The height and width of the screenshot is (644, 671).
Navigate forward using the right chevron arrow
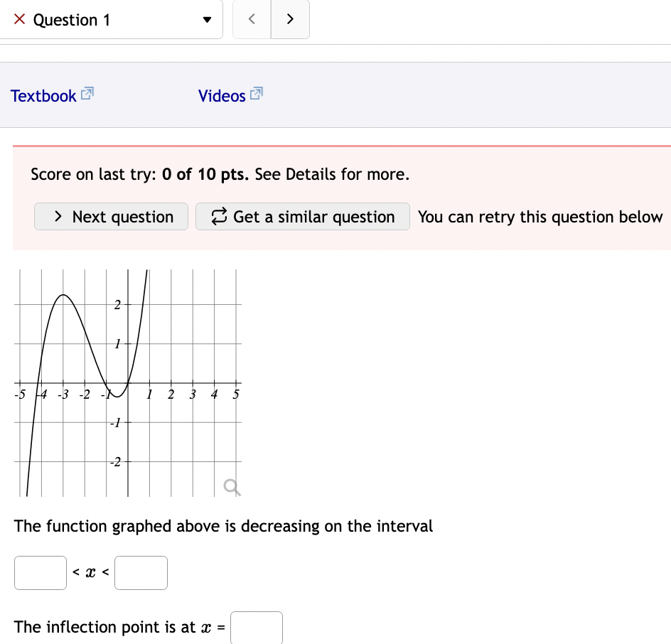290,19
